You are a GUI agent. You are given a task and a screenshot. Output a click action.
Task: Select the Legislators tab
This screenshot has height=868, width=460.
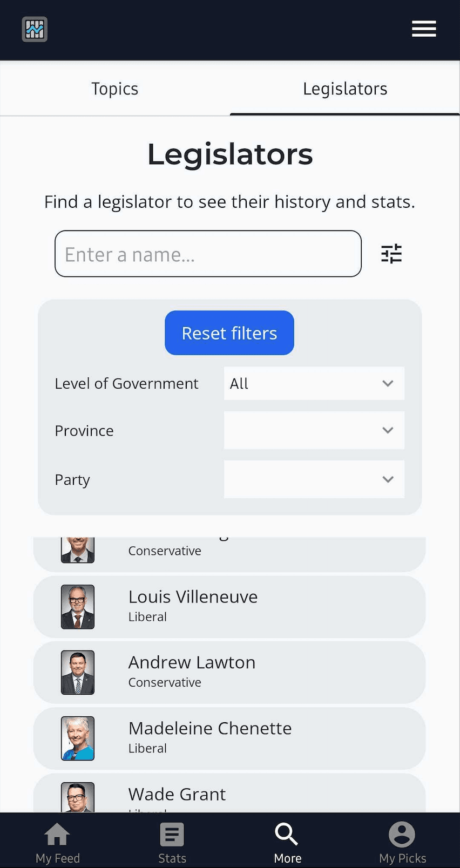(x=345, y=89)
